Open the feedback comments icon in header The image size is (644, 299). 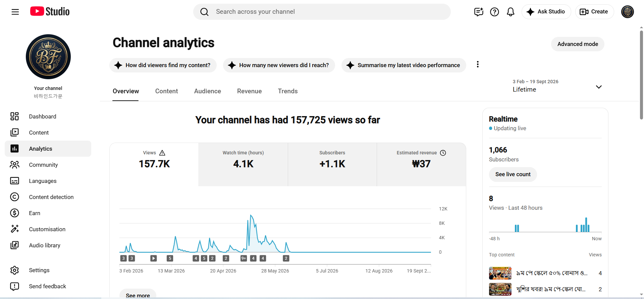479,12
